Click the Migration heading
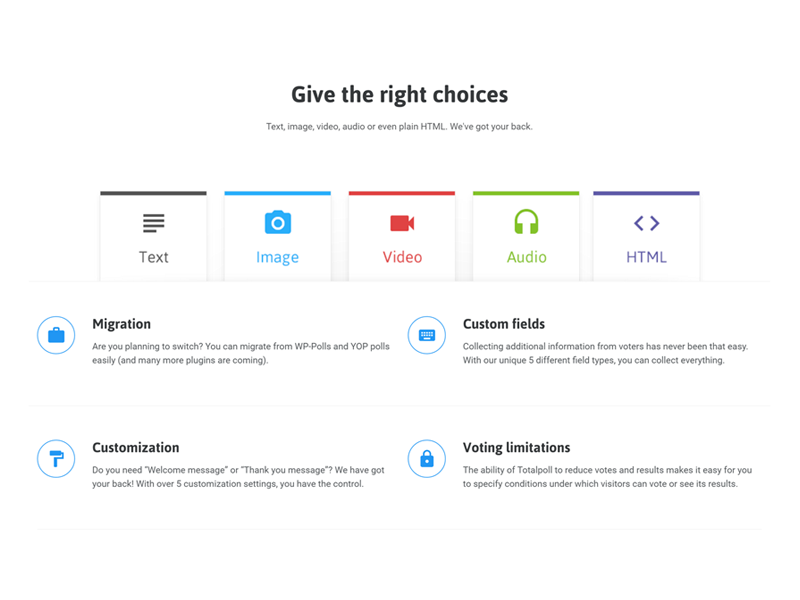 tap(121, 324)
